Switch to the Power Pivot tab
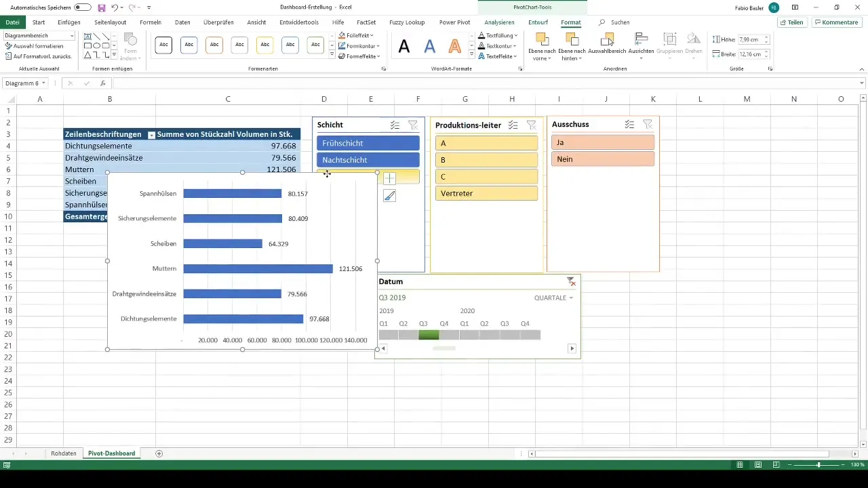The width and height of the screenshot is (868, 488). (x=456, y=22)
